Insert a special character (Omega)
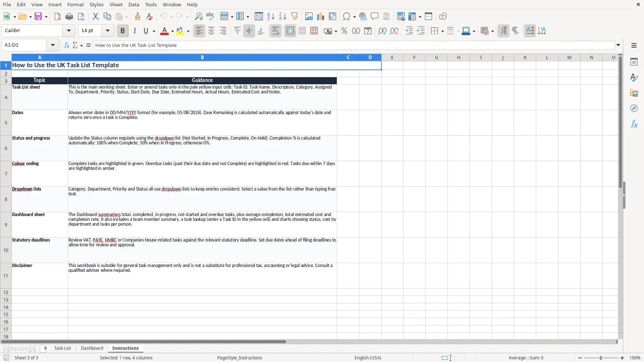Screen dimensions: 644x362 click(346, 17)
